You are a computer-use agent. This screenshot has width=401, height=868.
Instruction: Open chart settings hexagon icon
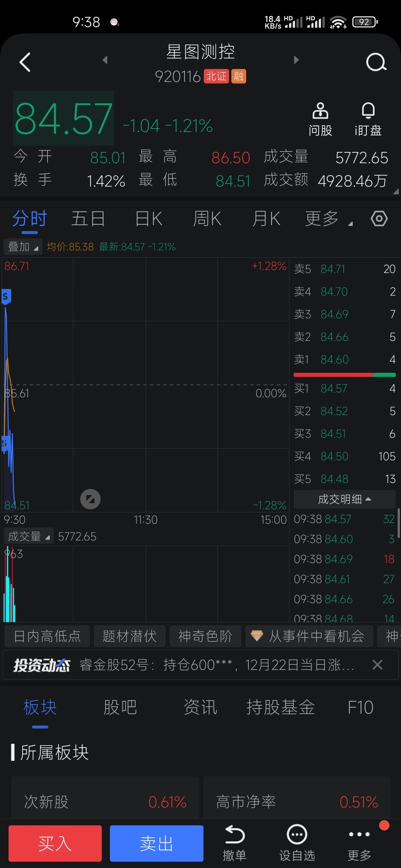coord(379,218)
